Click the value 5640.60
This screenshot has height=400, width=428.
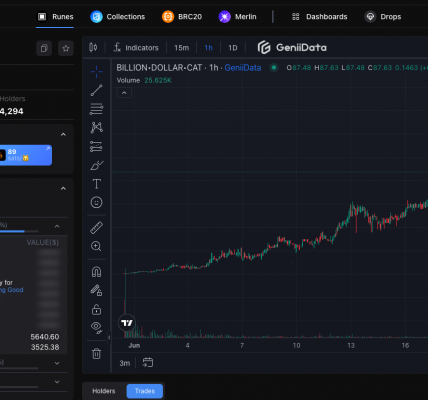(45, 337)
